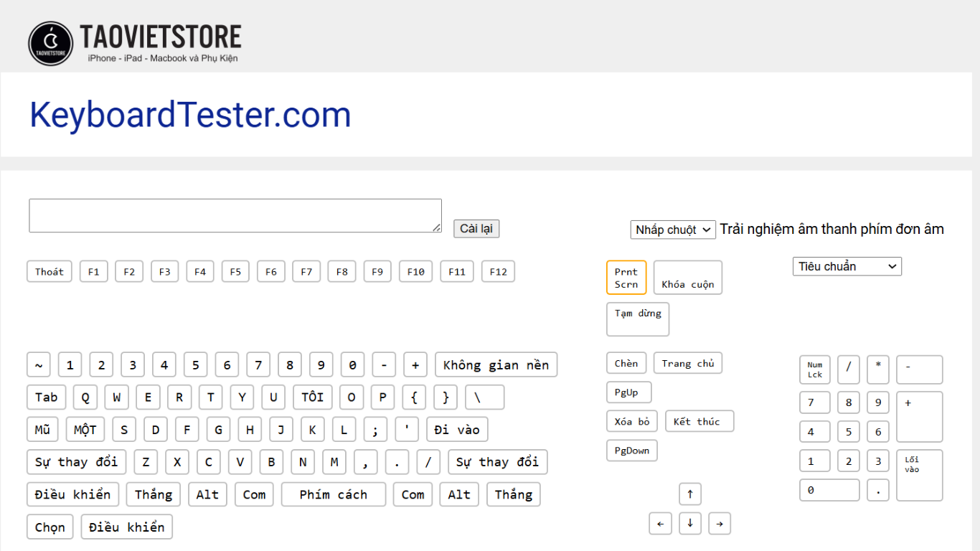
Task: Click the numpad slash key
Action: coord(848,369)
